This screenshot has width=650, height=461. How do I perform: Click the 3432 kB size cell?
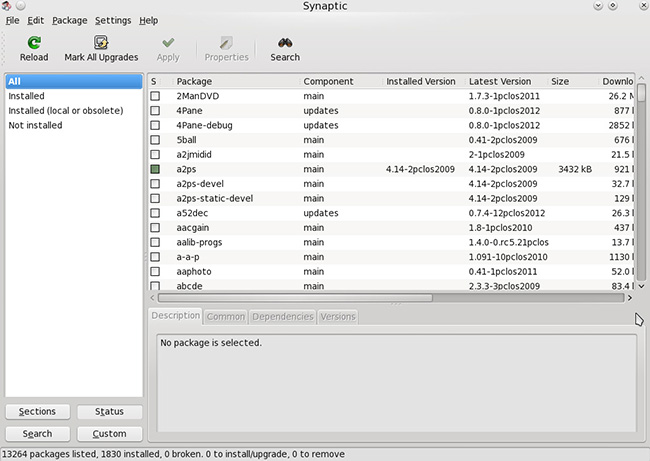pos(575,169)
